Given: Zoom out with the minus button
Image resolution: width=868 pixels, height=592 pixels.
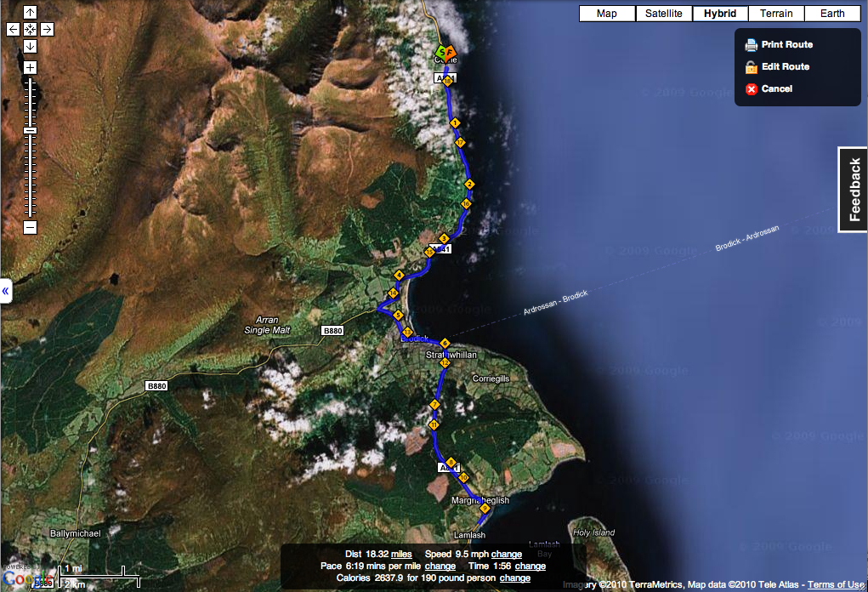Looking at the screenshot, I should 30,227.
